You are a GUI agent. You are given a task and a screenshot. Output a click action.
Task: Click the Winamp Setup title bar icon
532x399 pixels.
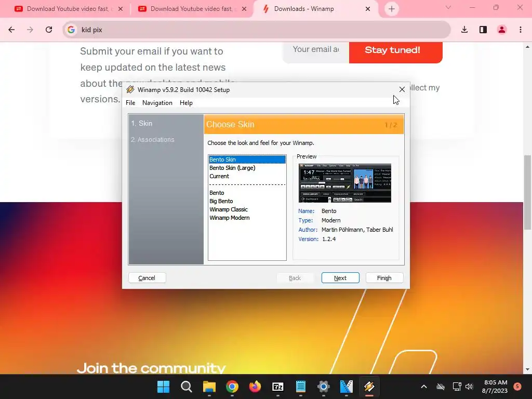pyautogui.click(x=130, y=89)
